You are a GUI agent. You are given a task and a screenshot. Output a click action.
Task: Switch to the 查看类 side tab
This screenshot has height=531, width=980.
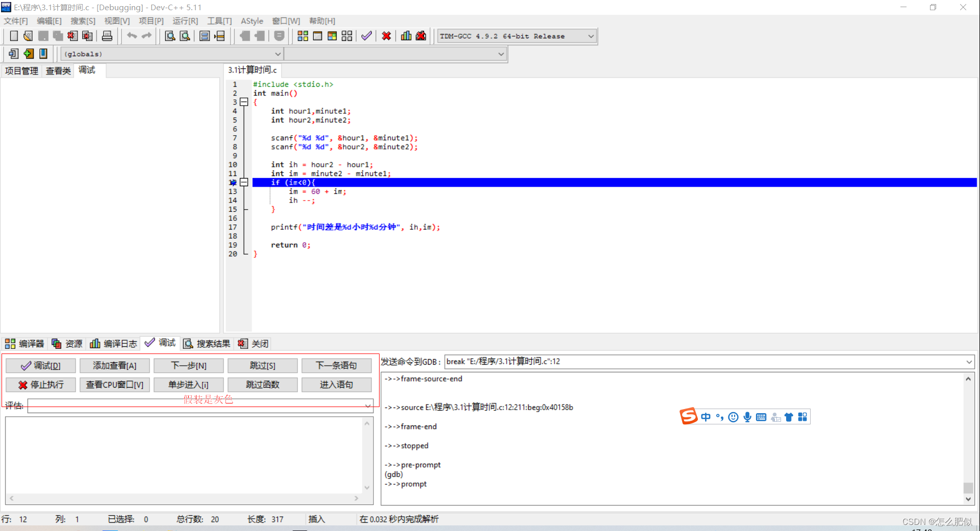coord(58,71)
